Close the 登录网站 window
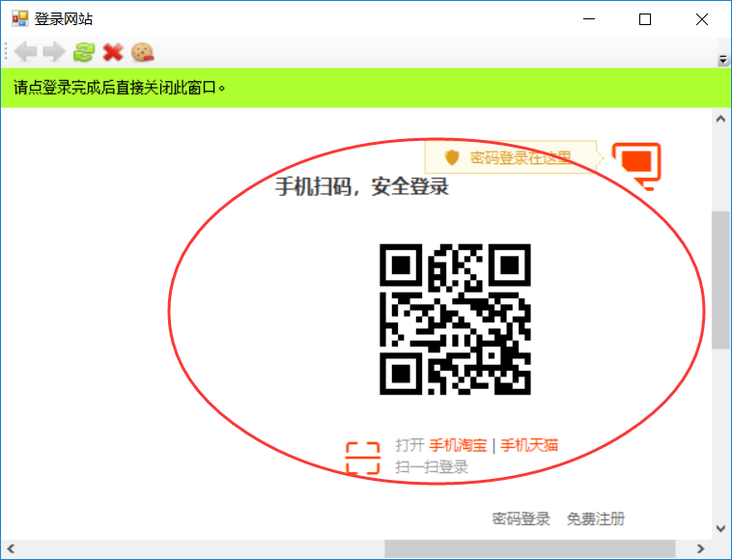732x560 pixels. point(702,19)
